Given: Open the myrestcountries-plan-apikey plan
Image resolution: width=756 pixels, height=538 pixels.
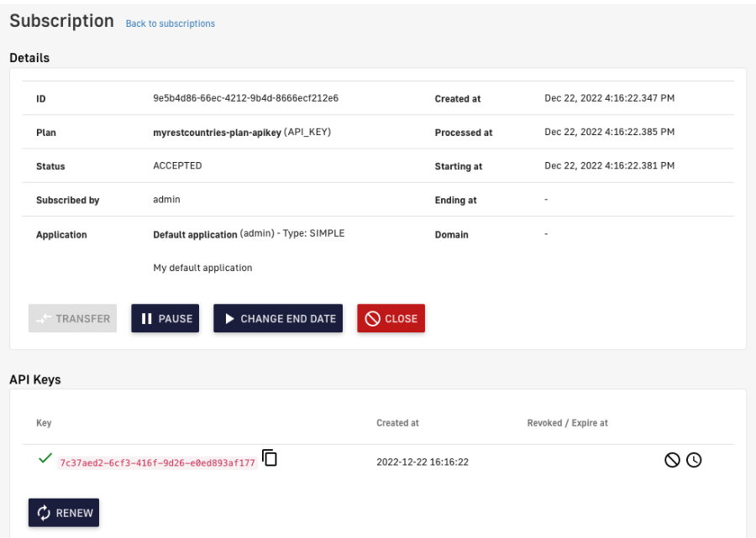Looking at the screenshot, I should click(217, 133).
